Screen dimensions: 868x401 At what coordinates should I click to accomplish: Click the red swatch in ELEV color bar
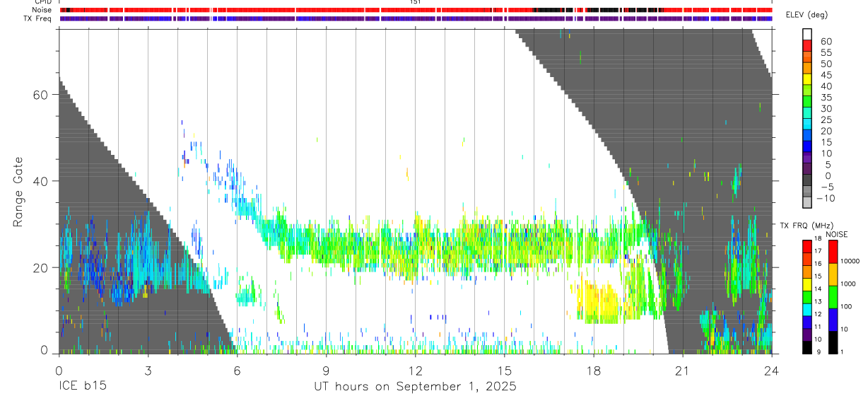click(807, 45)
